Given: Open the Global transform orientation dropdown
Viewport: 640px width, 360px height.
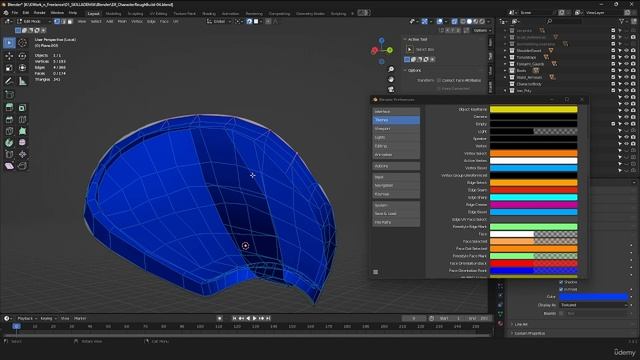Looking at the screenshot, I should [x=219, y=21].
